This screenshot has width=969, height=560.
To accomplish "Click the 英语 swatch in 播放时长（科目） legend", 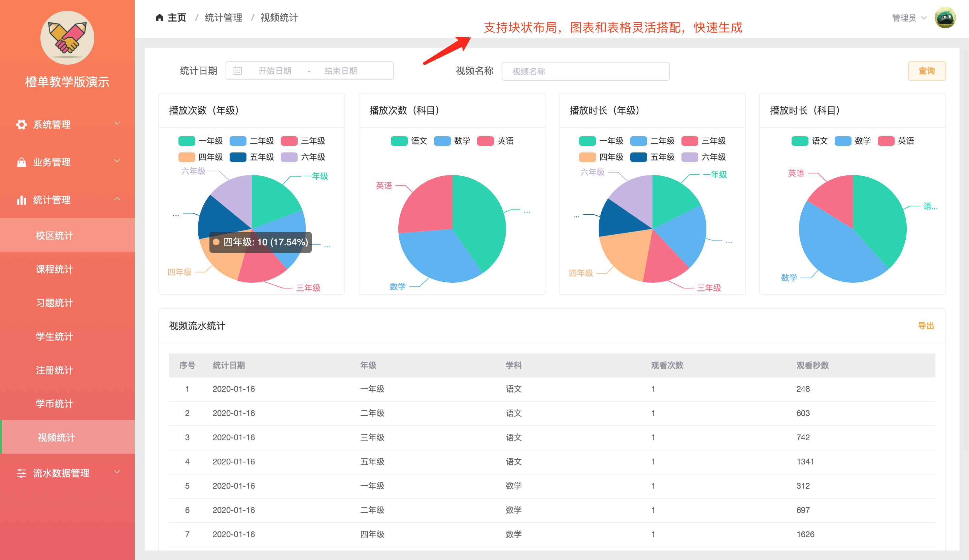I will point(886,141).
